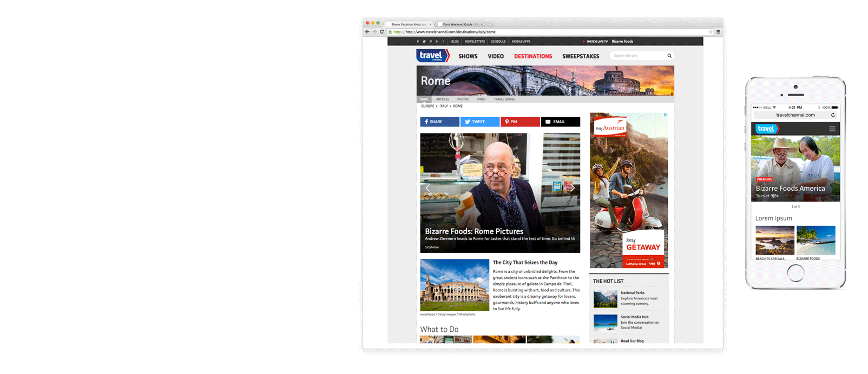
Task: Click Bizarre Foods in top bar
Action: click(x=622, y=42)
